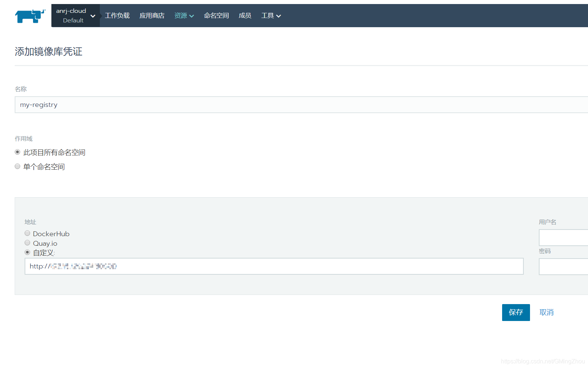The width and height of the screenshot is (588, 368).
Task: Click the custom http:// address field
Action: coord(274,266)
